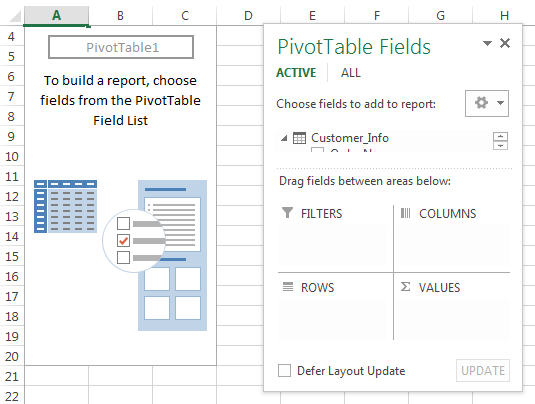Screen dimensions: 535x404
Task: Select column E header
Action: (x=313, y=15)
